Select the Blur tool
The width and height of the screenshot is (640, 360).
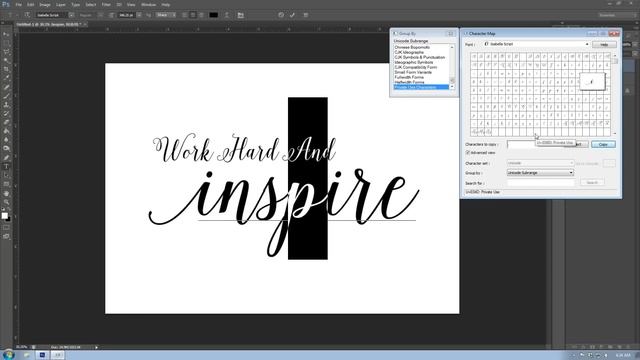(x=6, y=140)
